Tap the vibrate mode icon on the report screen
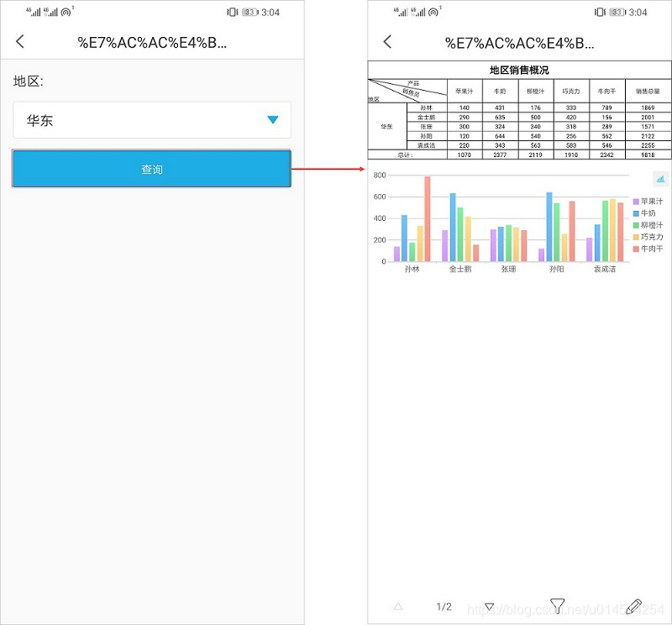The height and width of the screenshot is (625, 672). tap(600, 12)
